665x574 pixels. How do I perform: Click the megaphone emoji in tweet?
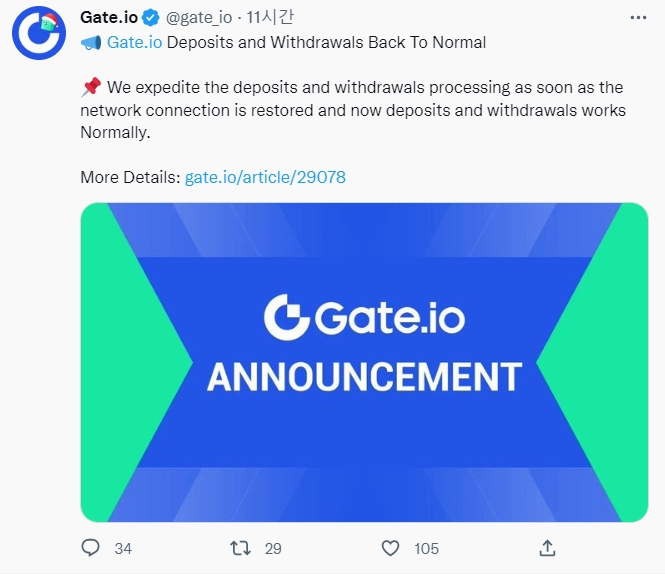(90, 42)
